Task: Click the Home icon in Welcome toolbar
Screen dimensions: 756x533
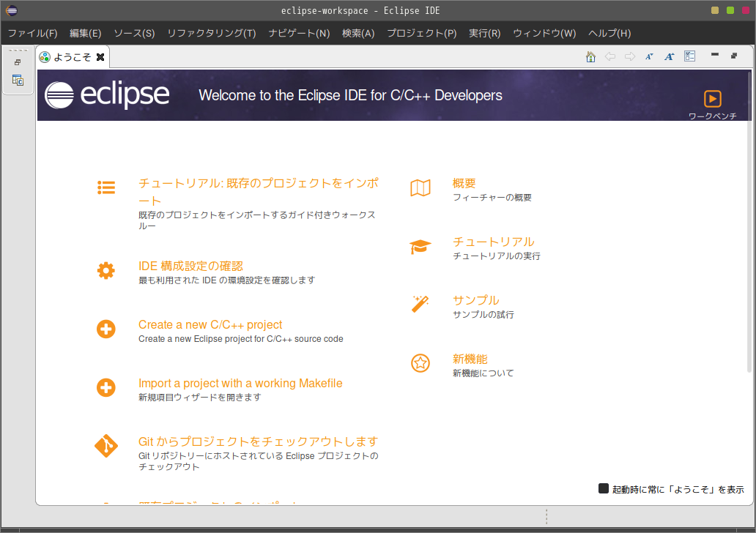Action: tap(590, 57)
